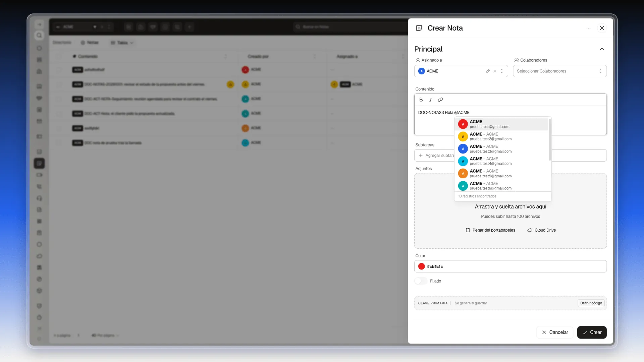Click the #EB1E1E color text field
Screen dimensions: 644x362
click(510, 266)
